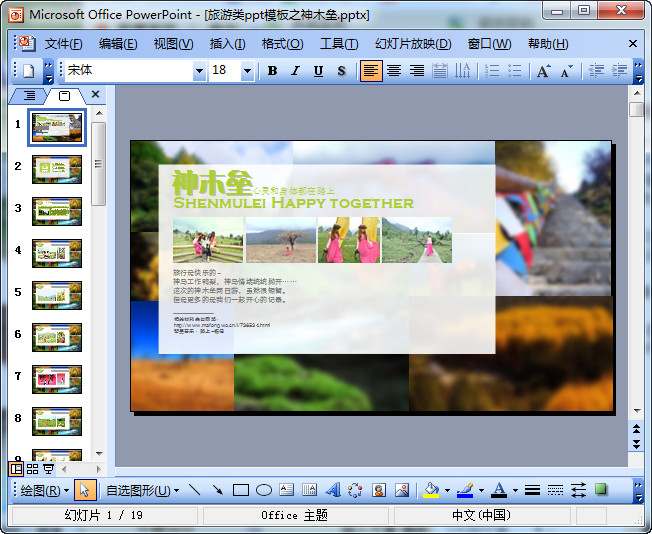Switch to Normal view
Image resolution: width=652 pixels, height=534 pixels.
[x=16, y=469]
